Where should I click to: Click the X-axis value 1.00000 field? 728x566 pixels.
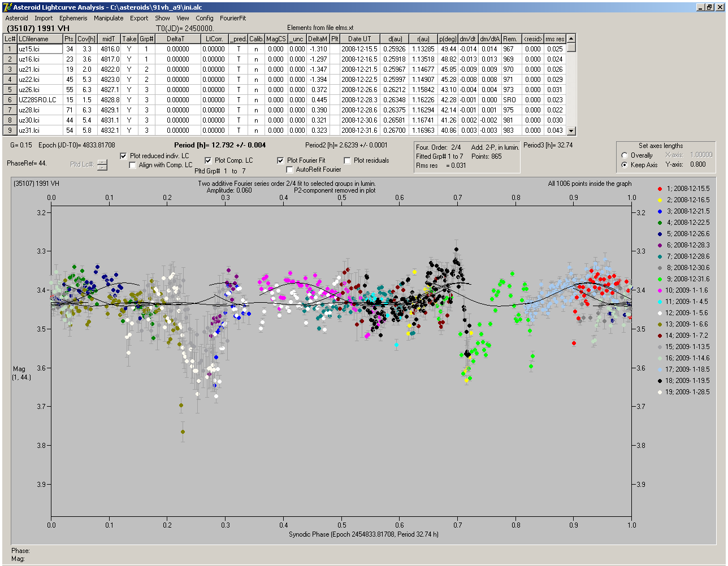click(x=701, y=155)
